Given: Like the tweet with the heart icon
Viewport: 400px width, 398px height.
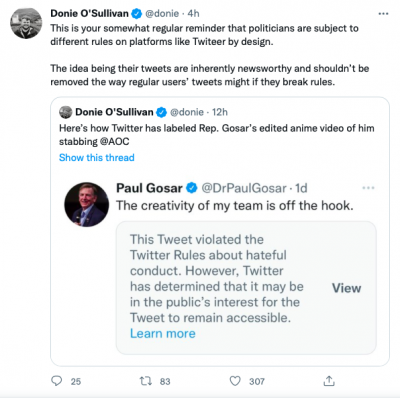Looking at the screenshot, I should [x=235, y=381].
